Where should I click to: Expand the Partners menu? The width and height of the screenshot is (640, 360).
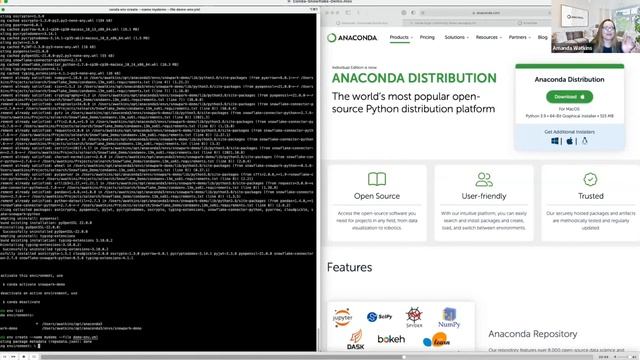click(x=520, y=37)
